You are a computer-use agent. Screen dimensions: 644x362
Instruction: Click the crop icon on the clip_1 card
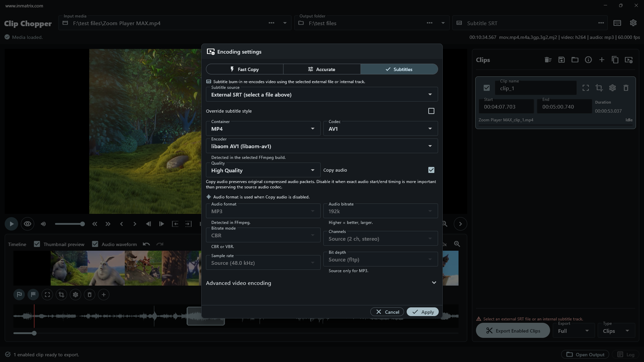tap(599, 88)
